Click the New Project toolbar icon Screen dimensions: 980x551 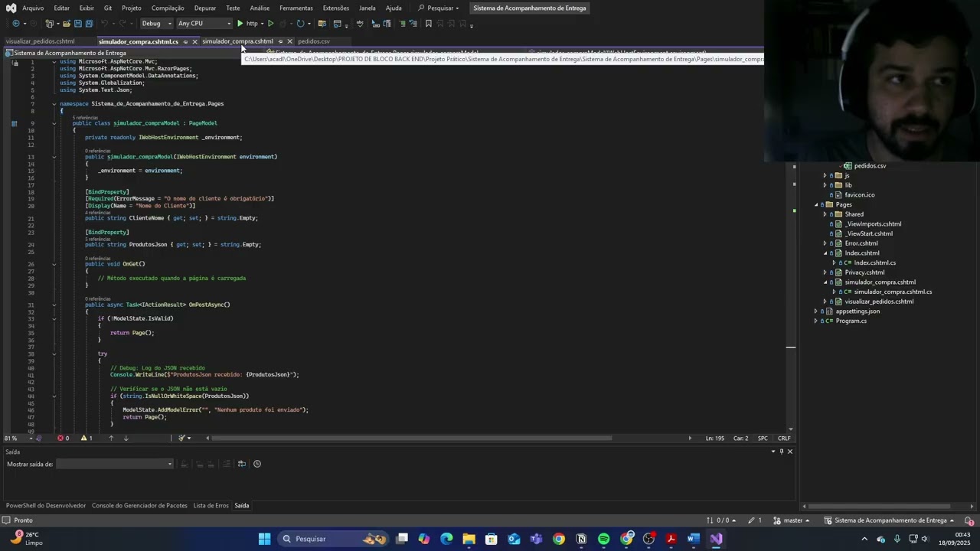click(x=51, y=24)
